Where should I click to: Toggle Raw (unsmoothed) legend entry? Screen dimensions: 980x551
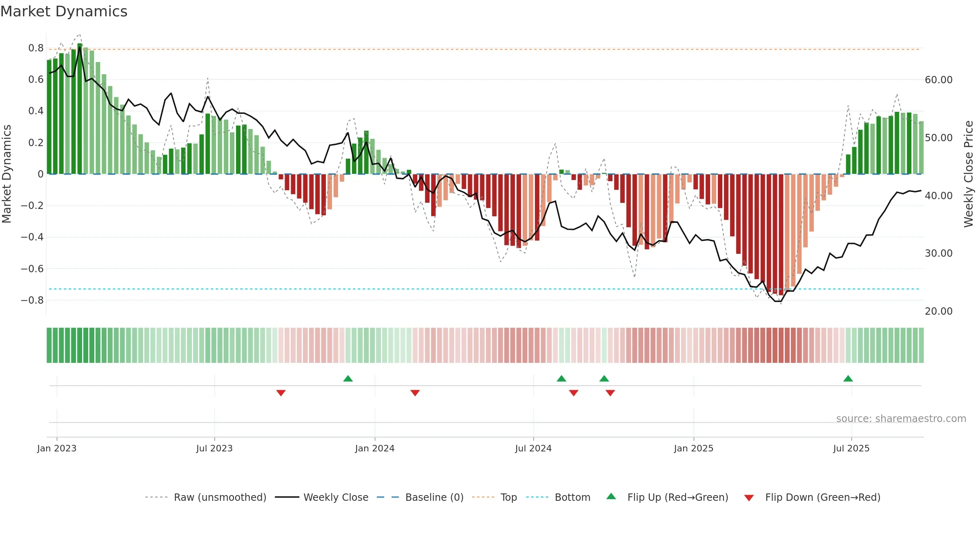(x=205, y=497)
